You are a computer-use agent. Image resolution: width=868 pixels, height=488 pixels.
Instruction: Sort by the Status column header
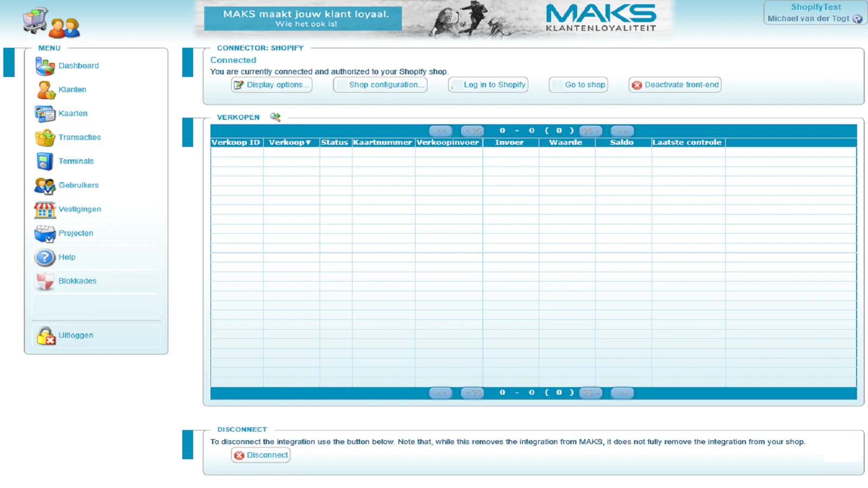tap(335, 143)
